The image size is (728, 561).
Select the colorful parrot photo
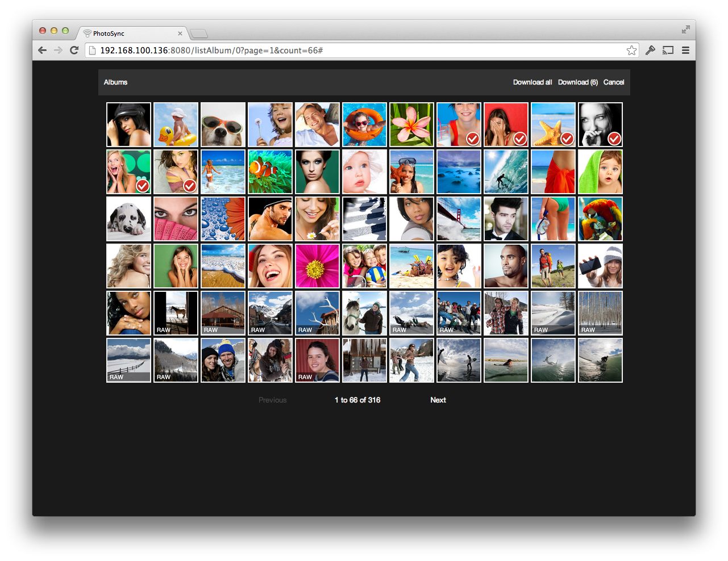pos(600,219)
